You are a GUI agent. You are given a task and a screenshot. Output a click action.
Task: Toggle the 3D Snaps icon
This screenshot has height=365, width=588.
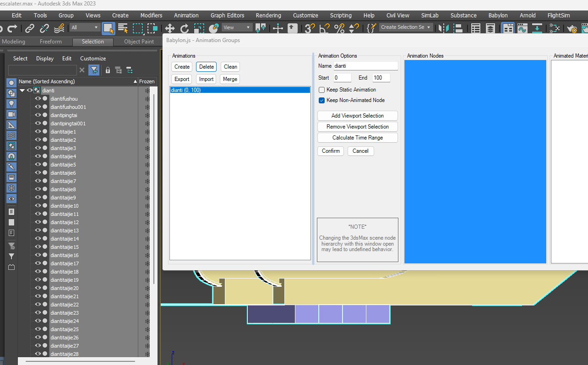click(310, 28)
